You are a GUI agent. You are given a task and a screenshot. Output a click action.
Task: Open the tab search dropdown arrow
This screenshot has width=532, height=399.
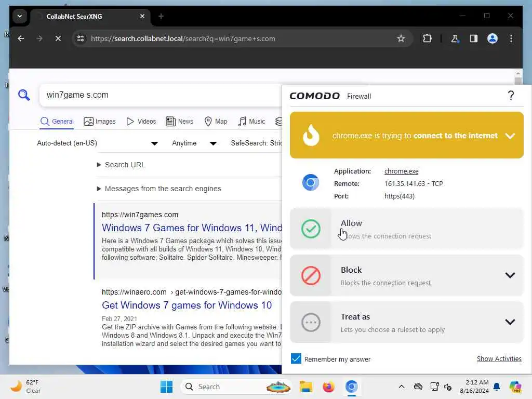tap(20, 16)
